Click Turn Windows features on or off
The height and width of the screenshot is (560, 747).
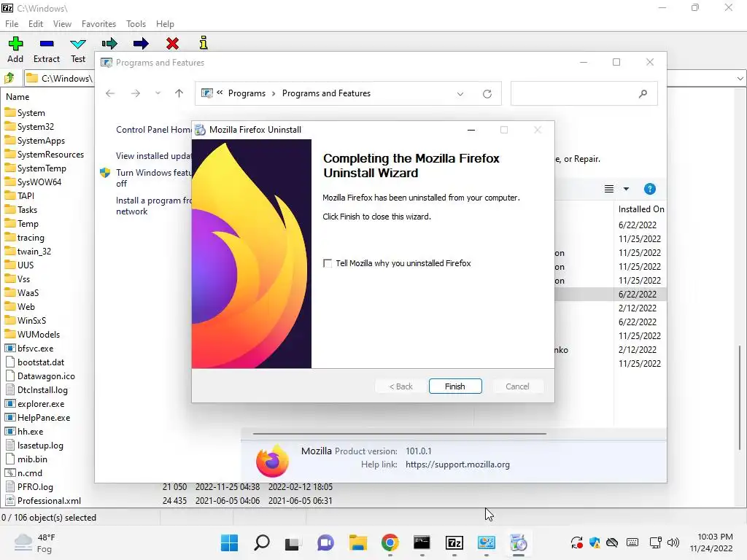click(x=153, y=178)
